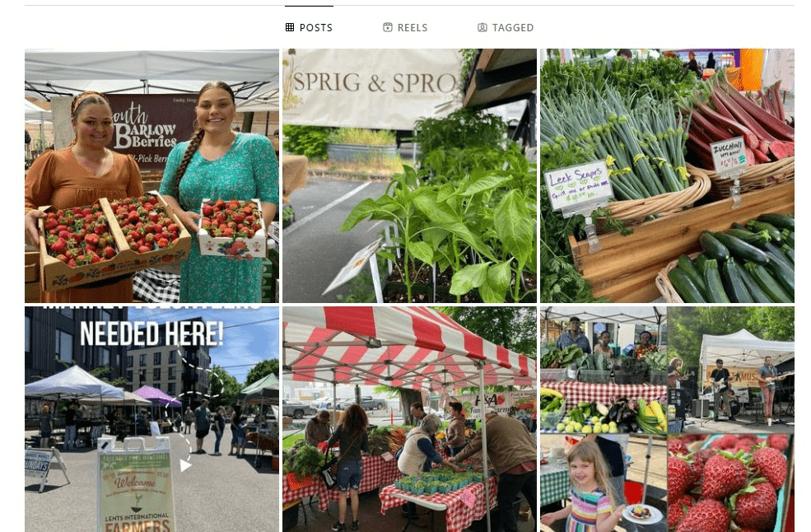
Task: Open the red striped tent market post
Action: (x=409, y=419)
